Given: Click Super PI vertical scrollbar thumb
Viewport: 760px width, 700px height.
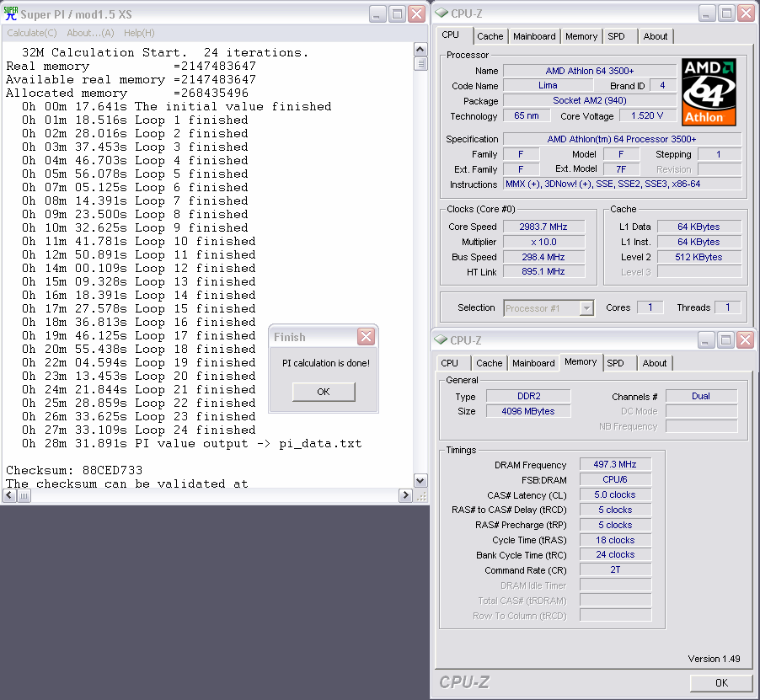Looking at the screenshot, I should click(x=420, y=63).
